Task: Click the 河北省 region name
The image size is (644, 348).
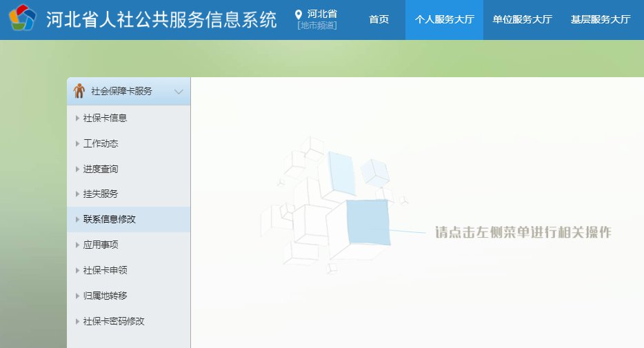Action: coord(322,14)
